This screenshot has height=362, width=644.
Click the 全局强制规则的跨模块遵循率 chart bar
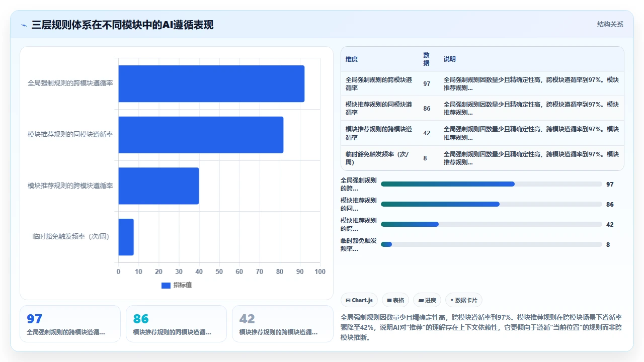pyautogui.click(x=211, y=83)
